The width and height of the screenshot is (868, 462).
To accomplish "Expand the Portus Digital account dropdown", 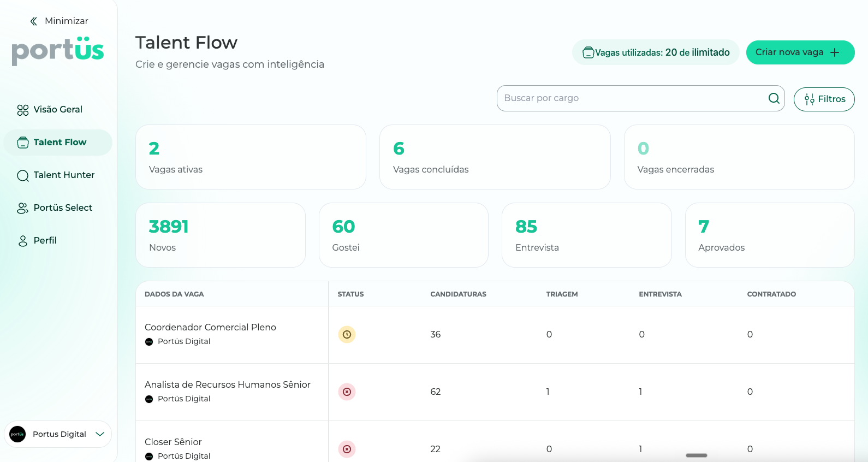I will pos(100,434).
